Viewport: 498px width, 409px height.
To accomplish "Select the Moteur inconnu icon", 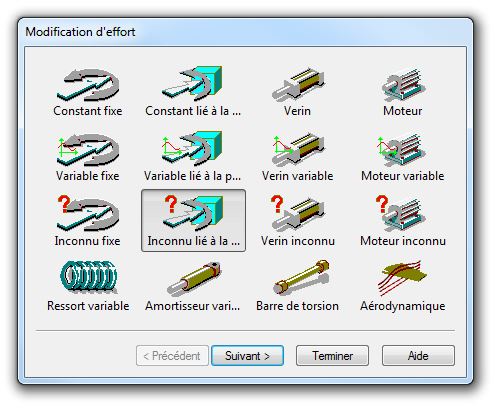I will click(x=401, y=213).
